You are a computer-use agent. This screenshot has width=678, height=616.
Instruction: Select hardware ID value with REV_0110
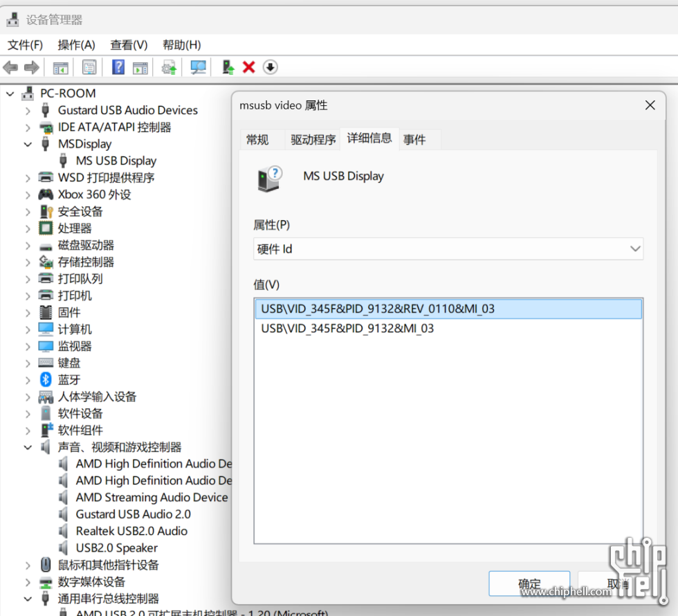coord(448,309)
